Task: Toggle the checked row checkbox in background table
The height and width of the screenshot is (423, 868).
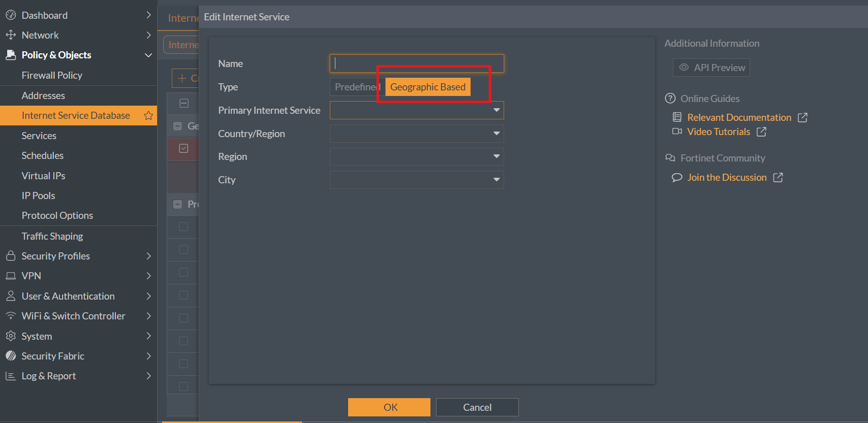Action: (183, 148)
